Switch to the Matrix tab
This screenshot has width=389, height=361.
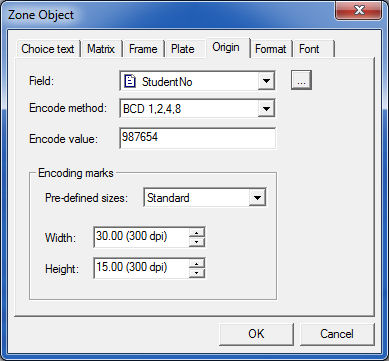(101, 49)
